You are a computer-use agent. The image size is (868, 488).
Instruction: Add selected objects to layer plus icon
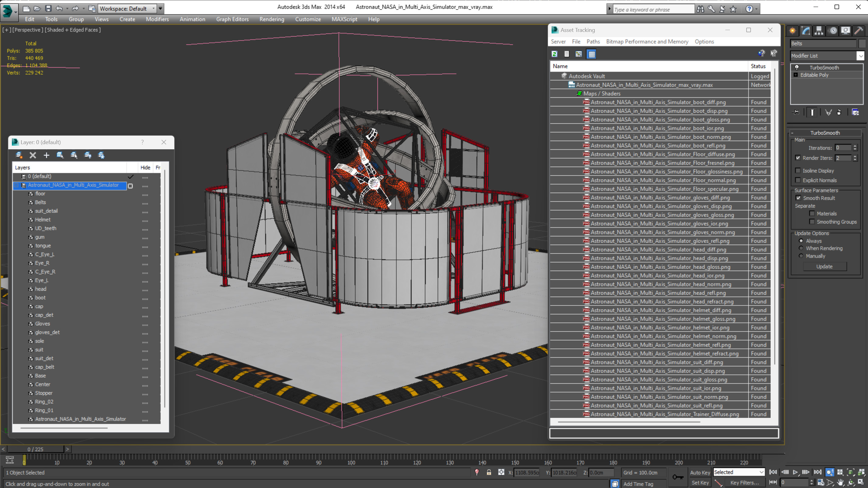47,155
